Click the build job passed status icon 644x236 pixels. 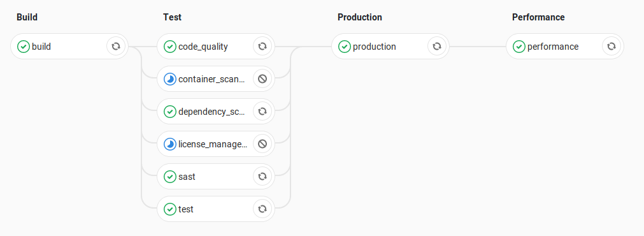pyautogui.click(x=24, y=47)
